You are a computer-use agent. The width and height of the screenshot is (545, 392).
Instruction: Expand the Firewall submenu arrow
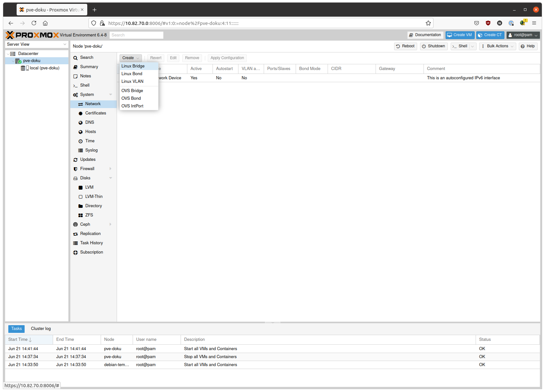click(111, 169)
